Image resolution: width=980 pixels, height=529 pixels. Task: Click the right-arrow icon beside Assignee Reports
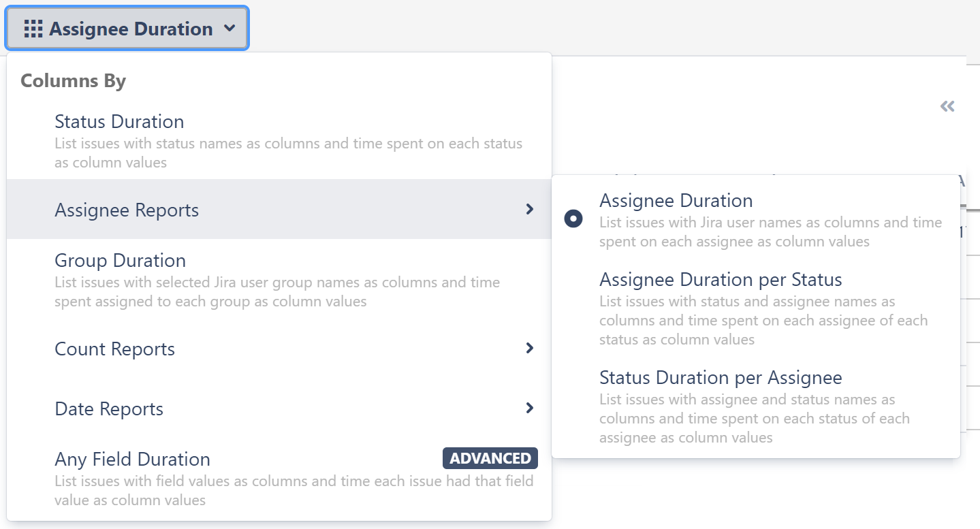point(530,210)
